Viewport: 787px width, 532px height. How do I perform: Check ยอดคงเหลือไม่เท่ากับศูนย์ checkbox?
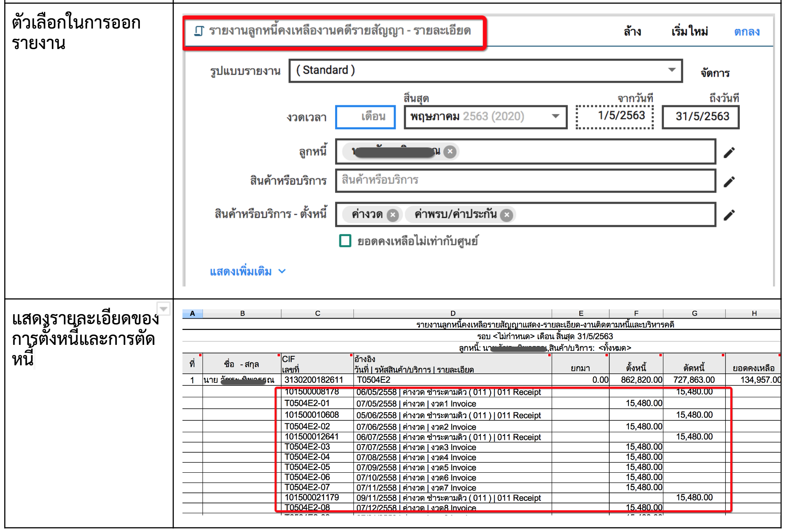point(345,241)
